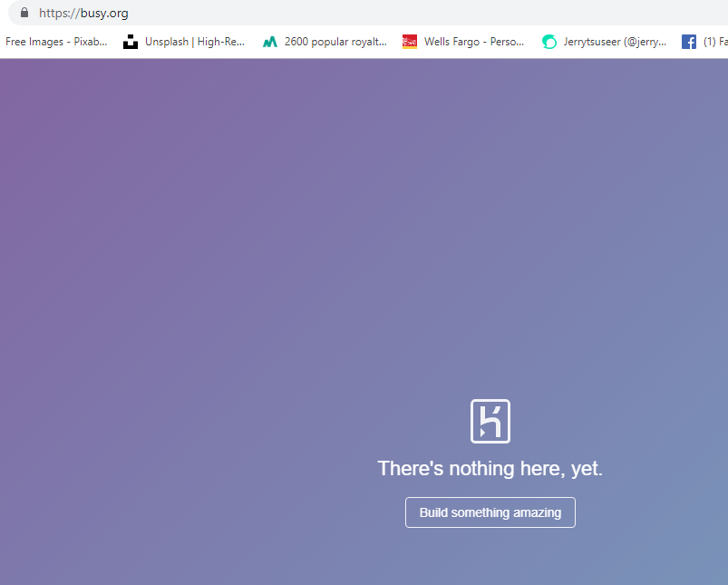Open the Free Images Pixabay bookmark
The height and width of the screenshot is (585, 728).
[56, 42]
